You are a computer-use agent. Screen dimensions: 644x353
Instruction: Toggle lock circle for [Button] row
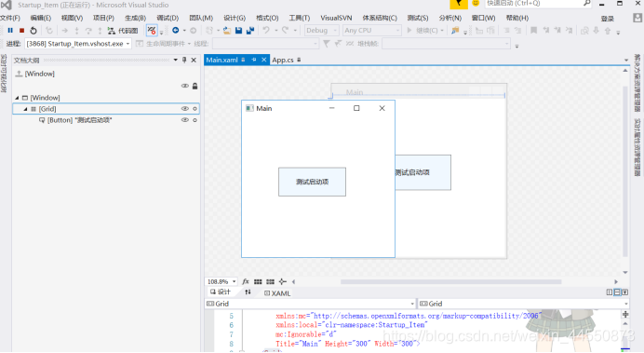pyautogui.click(x=195, y=120)
